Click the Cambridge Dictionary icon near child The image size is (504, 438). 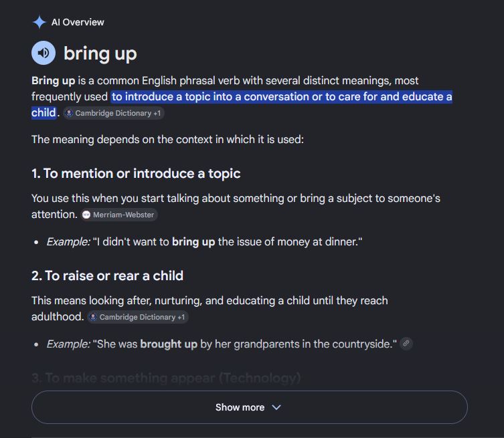coord(69,113)
